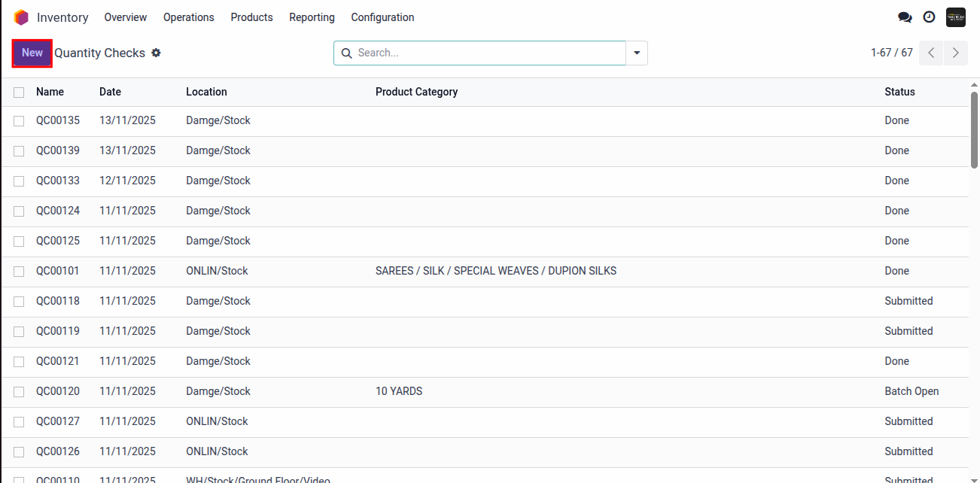Go to previous page arrow

(931, 53)
